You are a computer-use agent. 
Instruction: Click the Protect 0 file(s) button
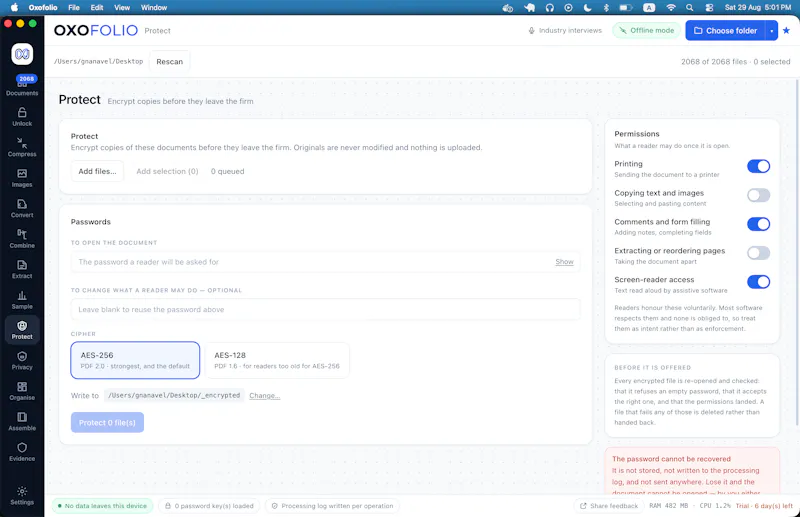(107, 423)
